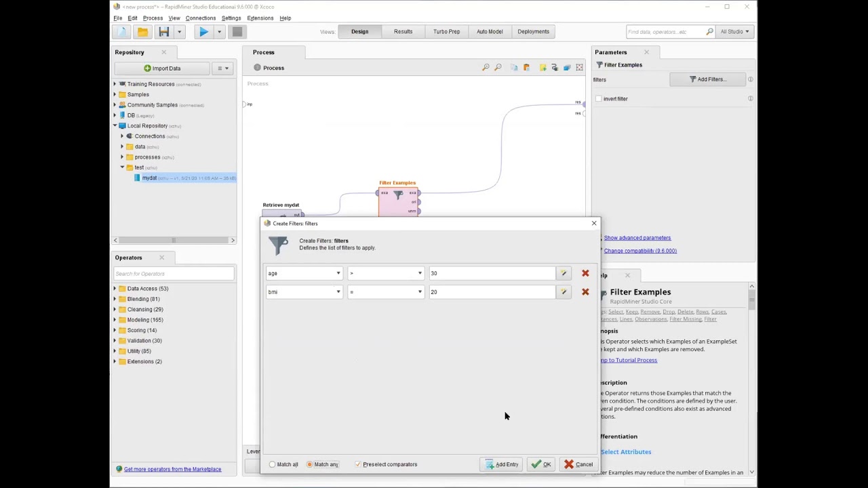This screenshot has height=488, width=868.
Task: Close the Parameters panel tab
Action: pos(646,52)
